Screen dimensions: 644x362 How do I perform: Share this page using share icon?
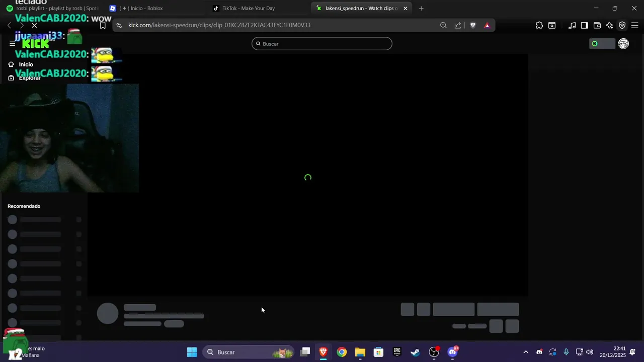pyautogui.click(x=458, y=25)
